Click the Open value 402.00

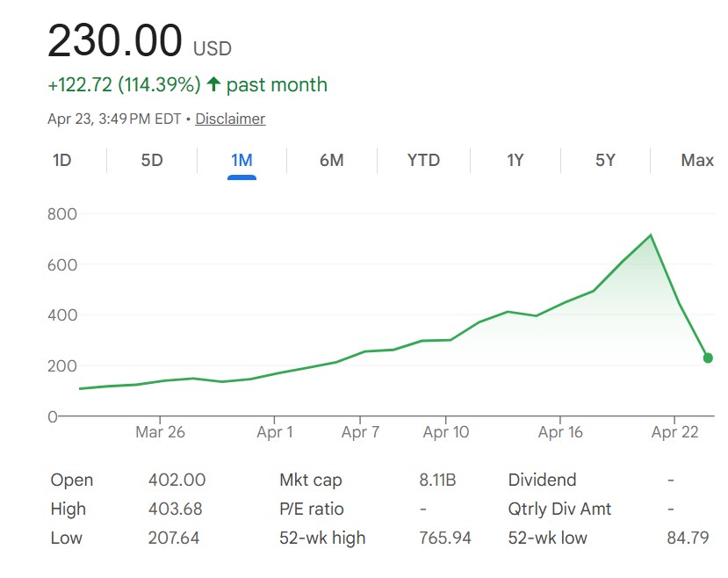177,480
